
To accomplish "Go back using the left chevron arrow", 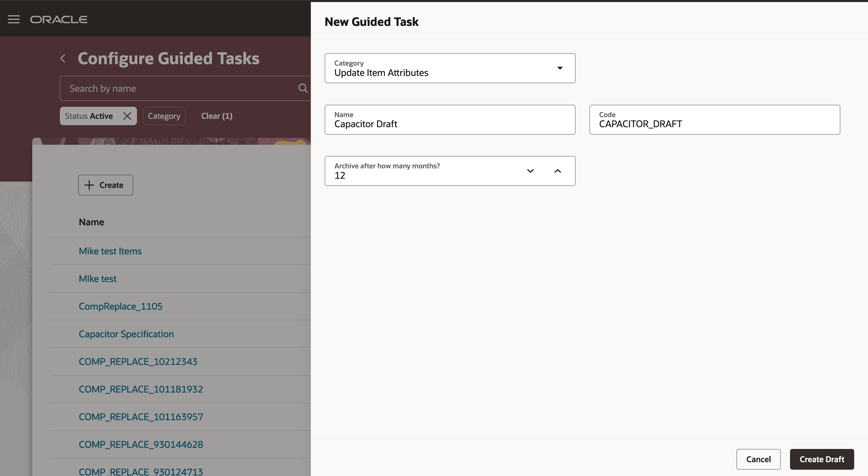I will tap(63, 59).
